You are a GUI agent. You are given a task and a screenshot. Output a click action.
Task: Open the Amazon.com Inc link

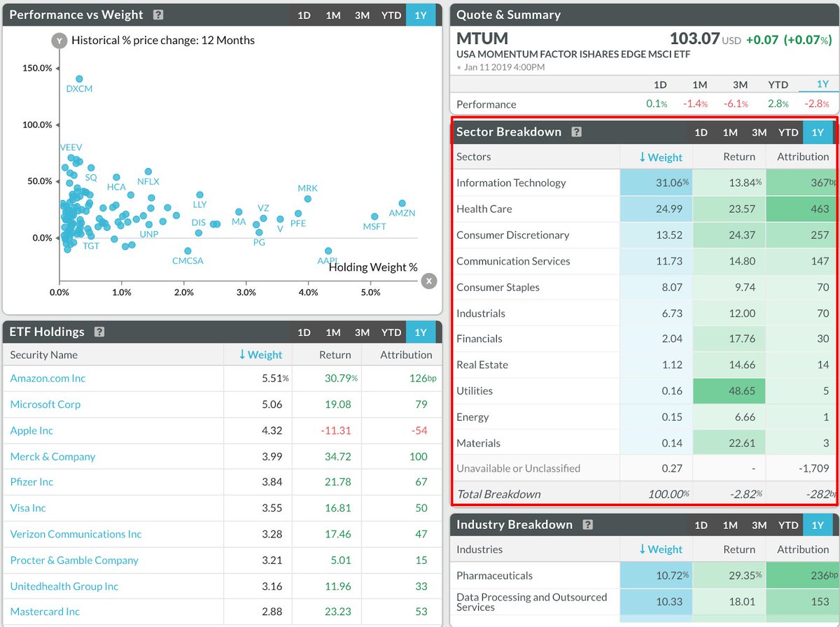tap(48, 378)
